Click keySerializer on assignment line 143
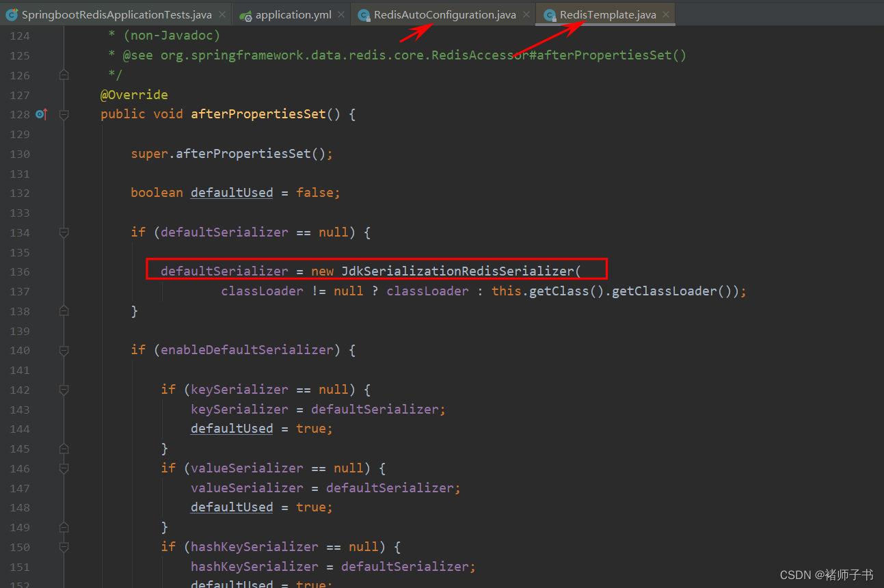The image size is (884, 588). [239, 409]
